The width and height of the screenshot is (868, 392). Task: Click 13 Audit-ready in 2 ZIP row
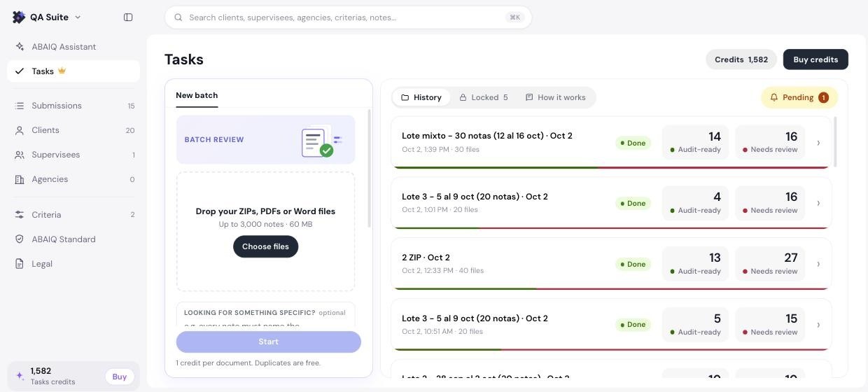695,264
